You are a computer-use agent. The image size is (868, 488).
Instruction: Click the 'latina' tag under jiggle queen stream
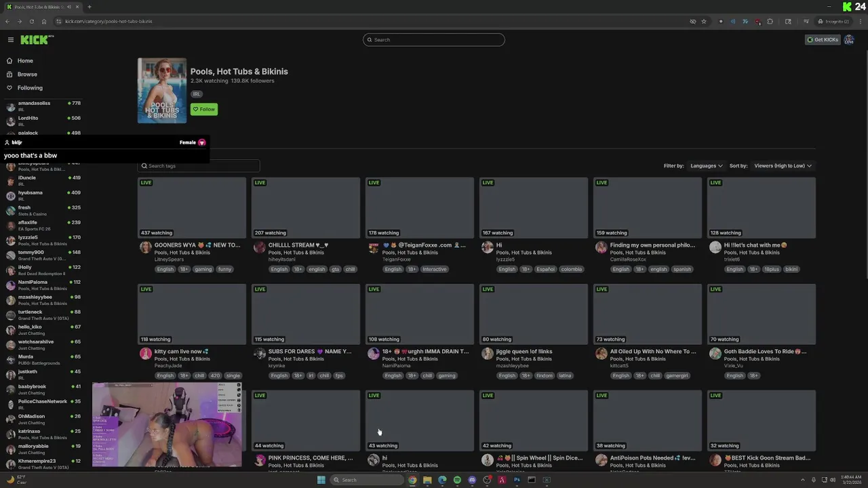[565, 375]
